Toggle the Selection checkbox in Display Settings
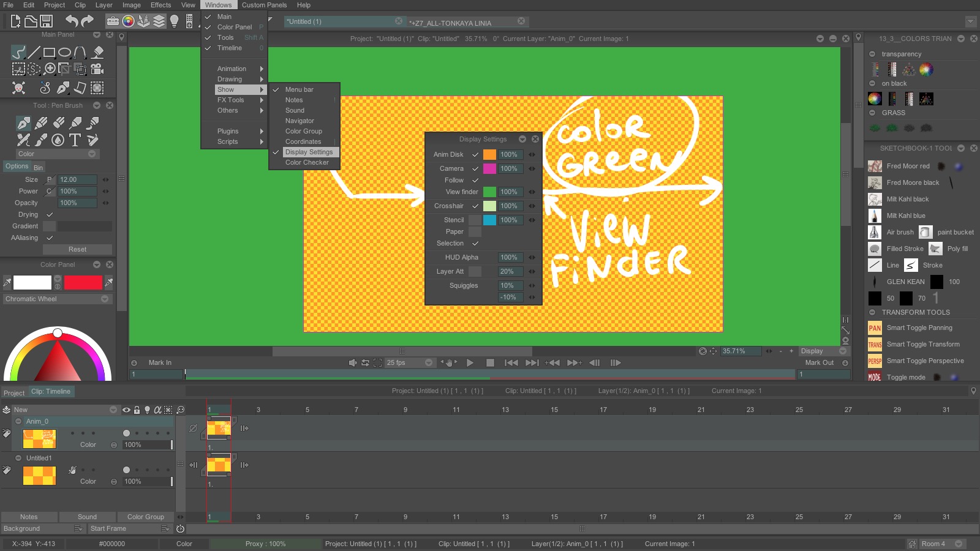Screen dimensions: 980x551 [475, 243]
